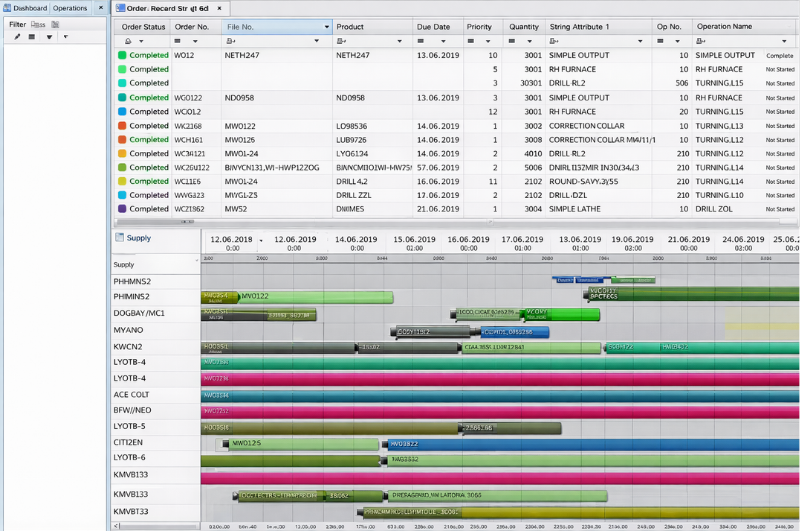800x531 pixels.
Task: Click the text filter icon under Product
Action: [341, 41]
